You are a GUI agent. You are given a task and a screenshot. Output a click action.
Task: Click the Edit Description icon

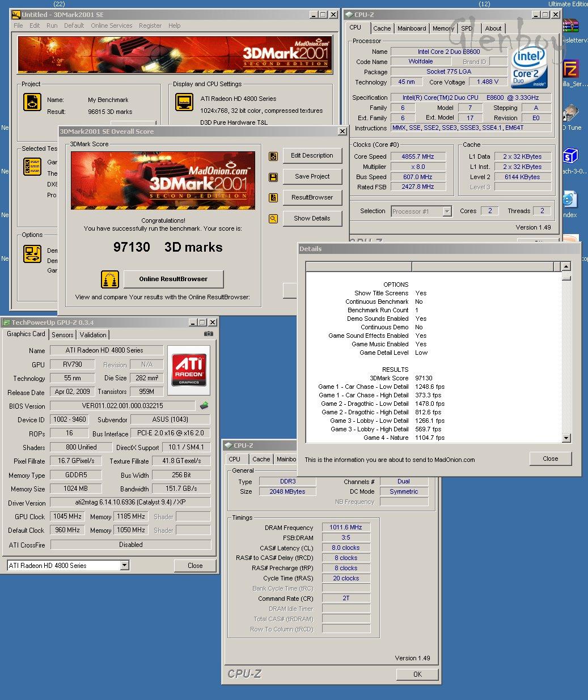pos(273,156)
